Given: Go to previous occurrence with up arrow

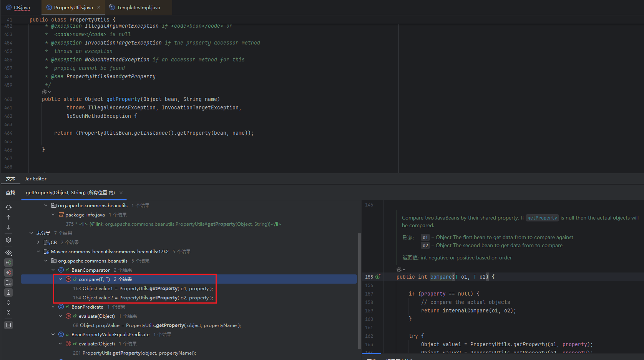Looking at the screenshot, I should [x=8, y=217].
